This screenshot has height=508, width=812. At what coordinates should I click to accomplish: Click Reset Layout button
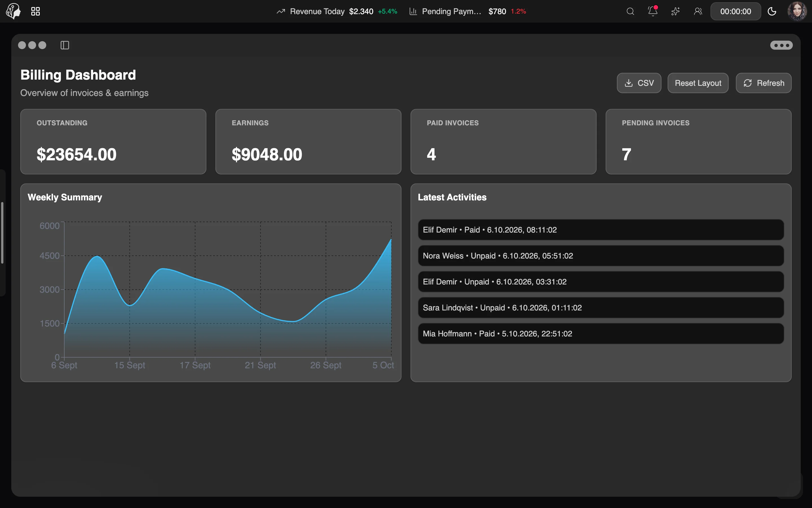698,83
